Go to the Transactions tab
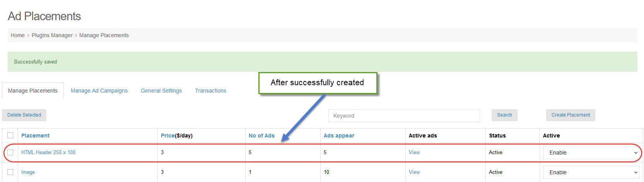644x182 pixels. (x=210, y=91)
